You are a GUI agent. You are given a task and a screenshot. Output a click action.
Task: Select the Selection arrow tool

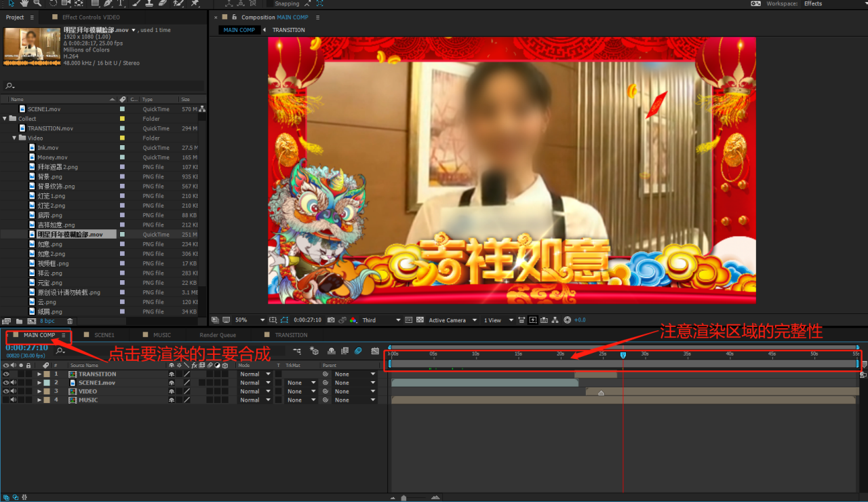tap(11, 3)
